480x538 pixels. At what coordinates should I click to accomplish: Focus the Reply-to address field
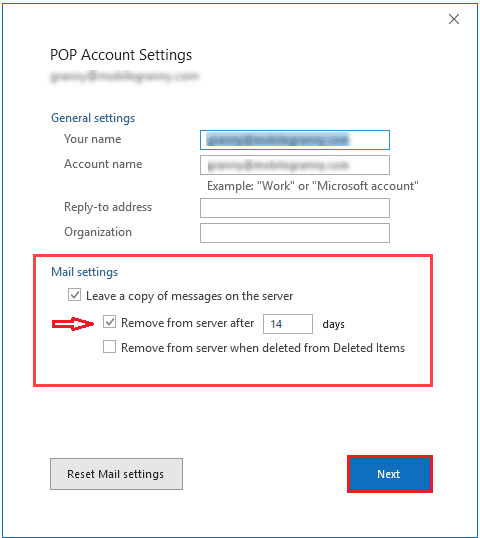295,208
